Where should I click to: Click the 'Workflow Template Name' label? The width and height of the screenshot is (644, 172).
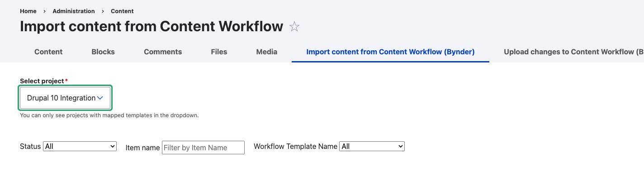295,146
